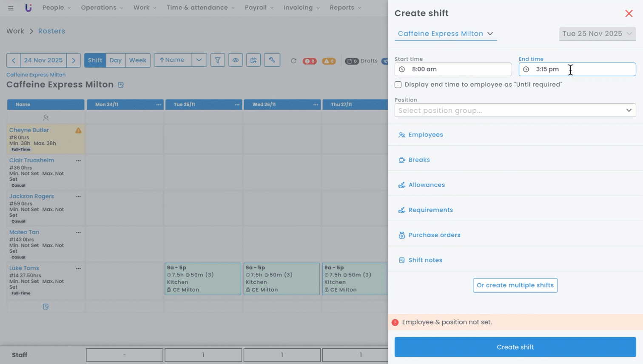Expand Caffeine Express Milton location dropdown
This screenshot has height=364, width=643.
pos(445,34)
